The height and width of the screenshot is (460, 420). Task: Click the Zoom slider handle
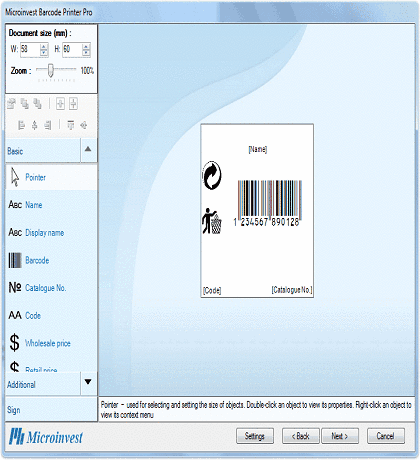coord(50,70)
